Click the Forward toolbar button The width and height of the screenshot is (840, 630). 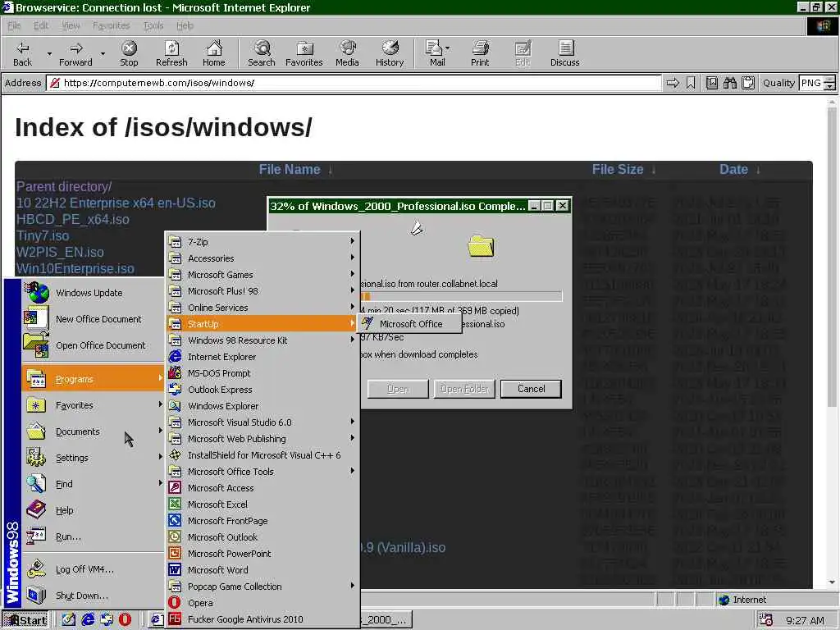click(75, 53)
